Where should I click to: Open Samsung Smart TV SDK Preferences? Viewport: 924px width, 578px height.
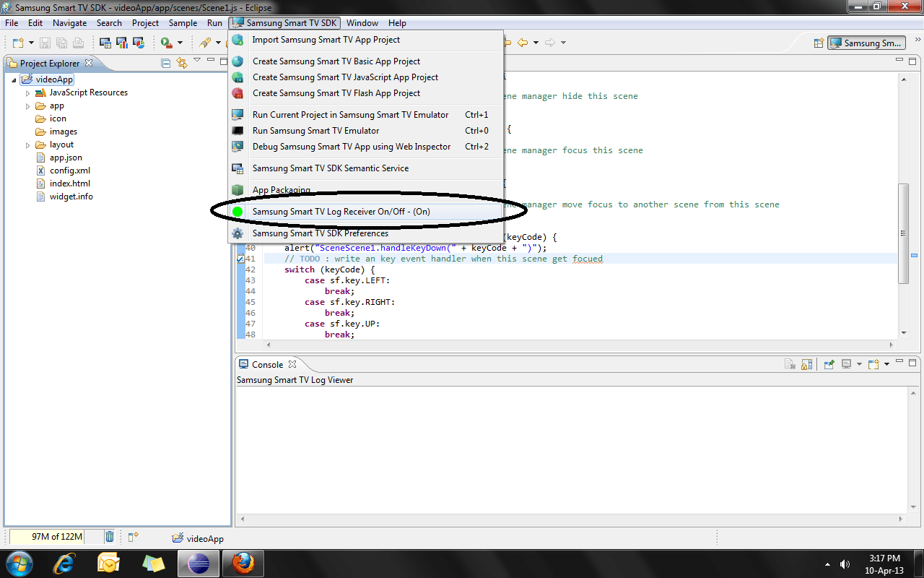tap(365, 233)
